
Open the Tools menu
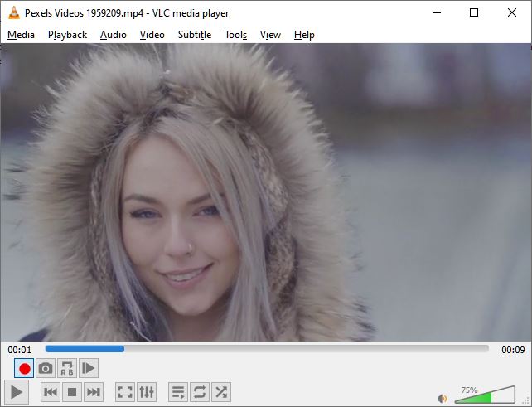pyautogui.click(x=236, y=35)
